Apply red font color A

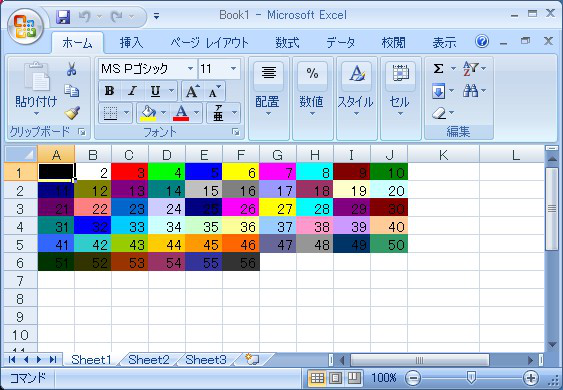coord(181,113)
